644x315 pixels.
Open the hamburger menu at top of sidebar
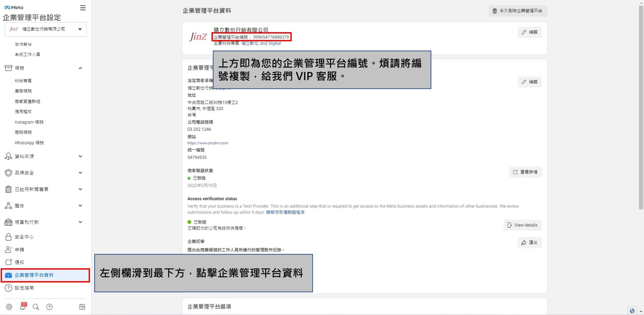pyautogui.click(x=83, y=8)
